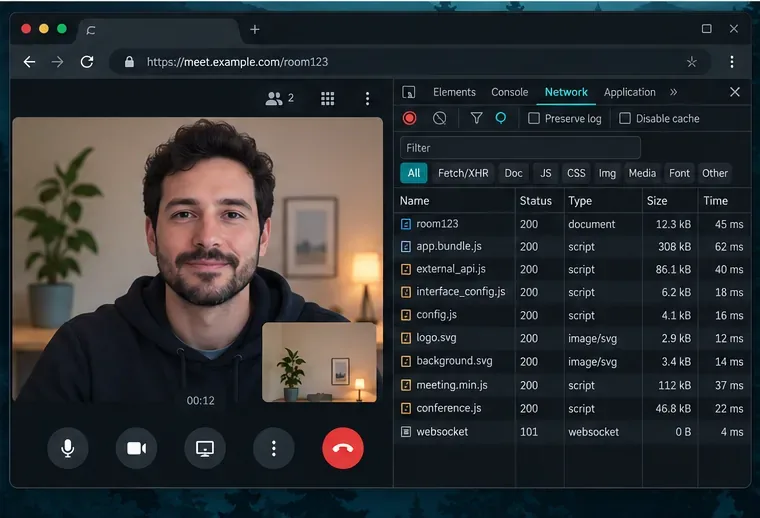Filter requests by Font

pos(679,173)
